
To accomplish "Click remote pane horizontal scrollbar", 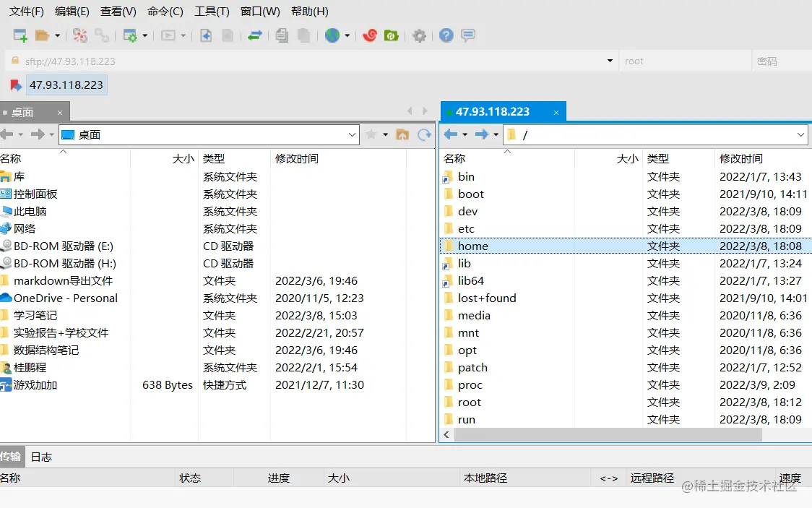I will click(608, 435).
